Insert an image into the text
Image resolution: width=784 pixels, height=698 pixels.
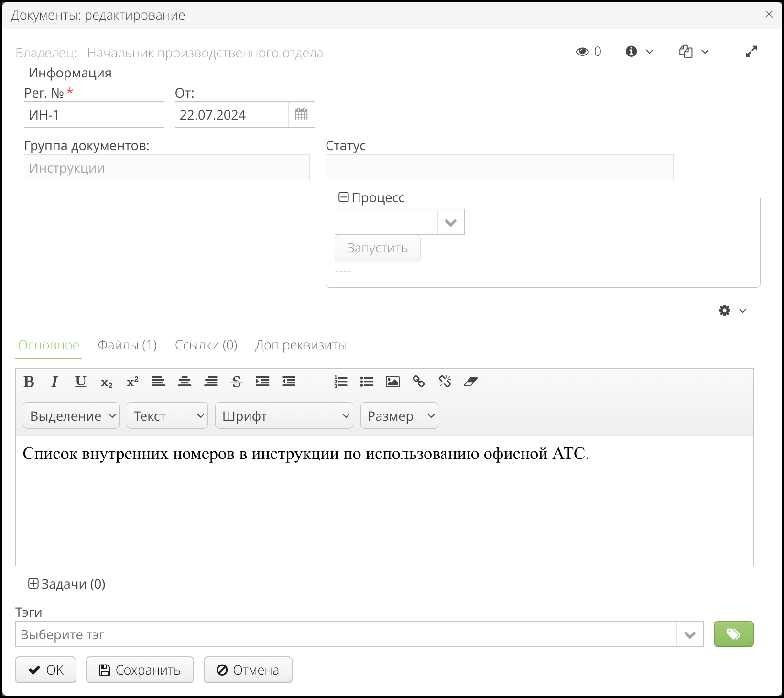[392, 382]
